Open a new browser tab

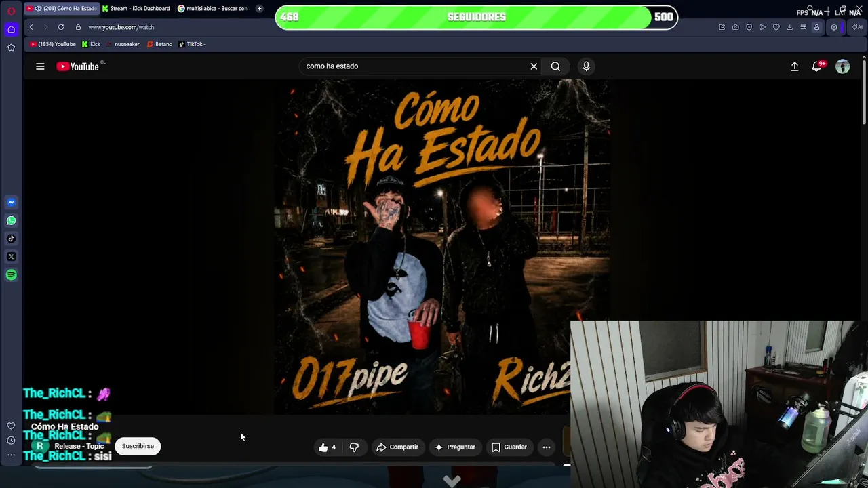pyautogui.click(x=259, y=9)
